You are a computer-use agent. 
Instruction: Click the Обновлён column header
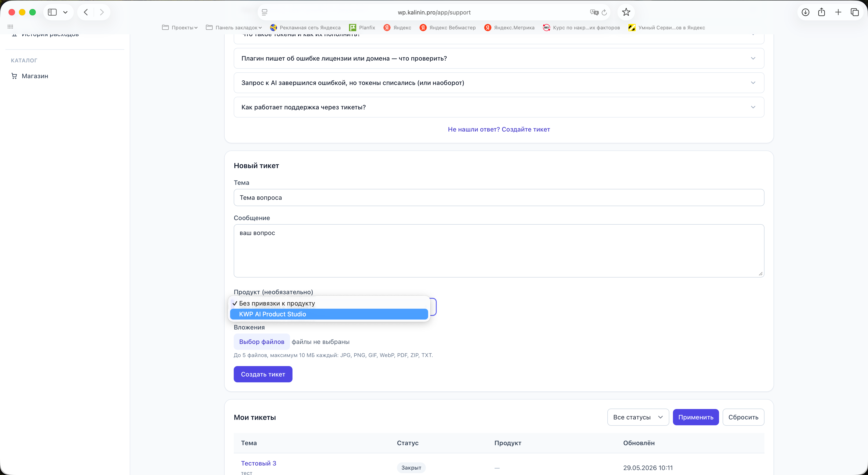point(639,443)
